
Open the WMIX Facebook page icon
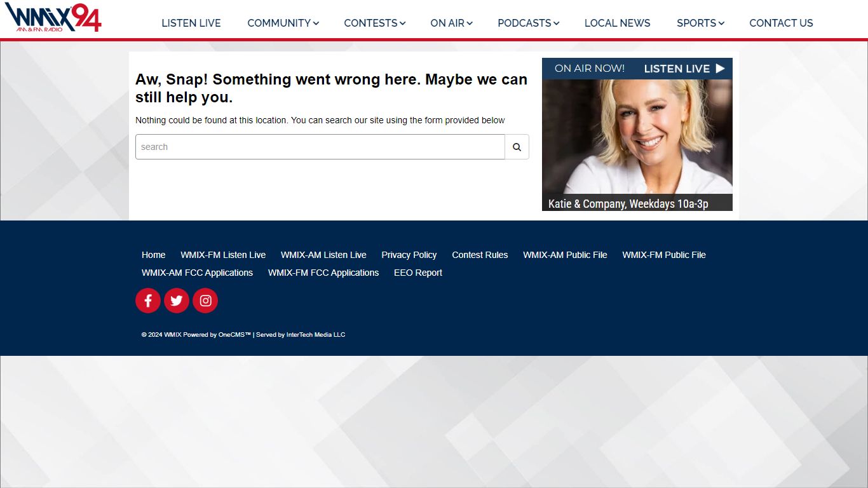(x=148, y=301)
